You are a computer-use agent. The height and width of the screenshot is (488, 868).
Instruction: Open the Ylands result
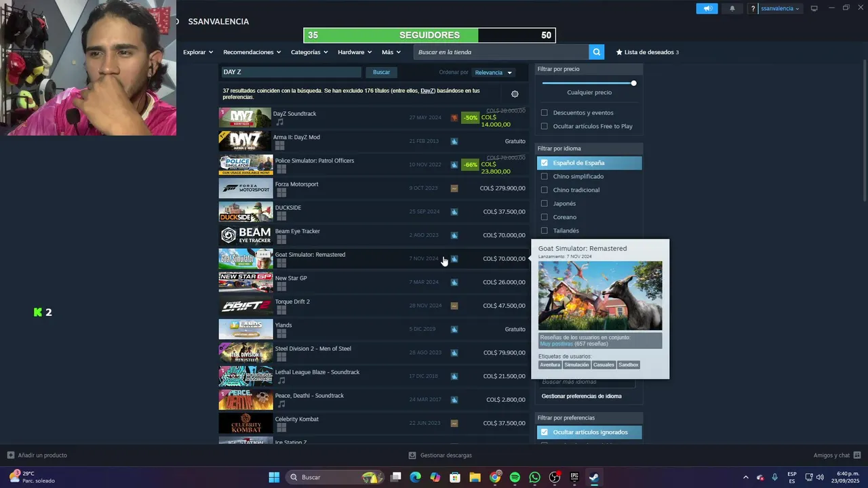tap(373, 329)
